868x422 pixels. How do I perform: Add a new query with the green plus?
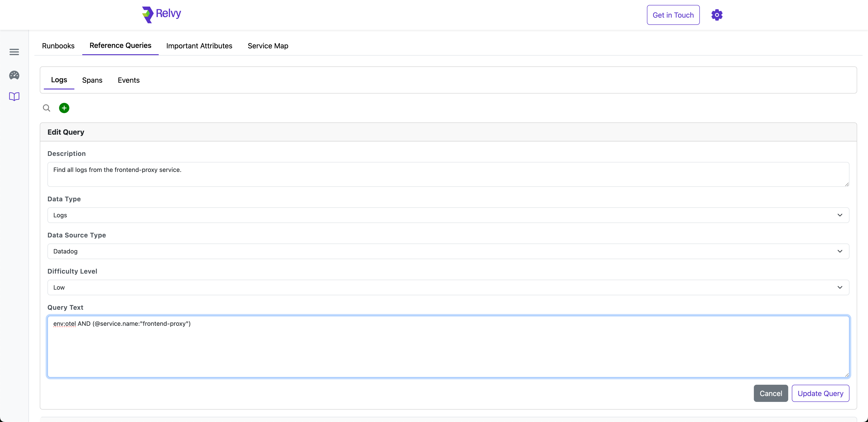(x=64, y=108)
